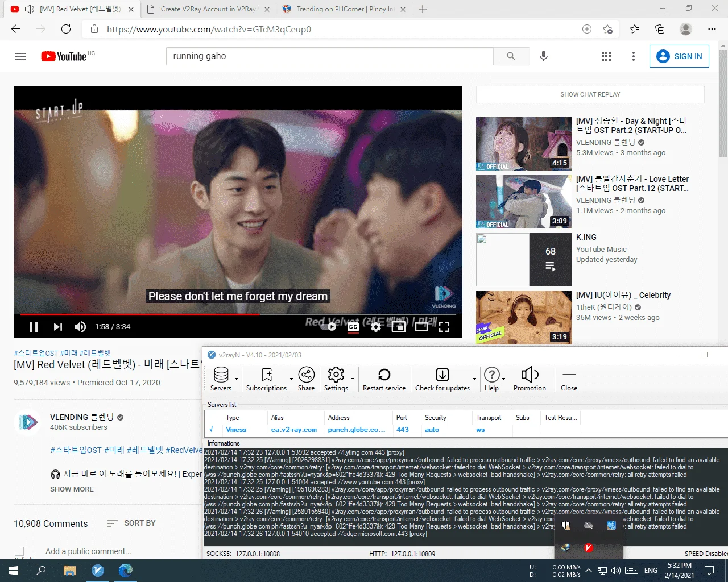The height and width of the screenshot is (582, 728).
Task: Skip to the next video
Action: 57,327
